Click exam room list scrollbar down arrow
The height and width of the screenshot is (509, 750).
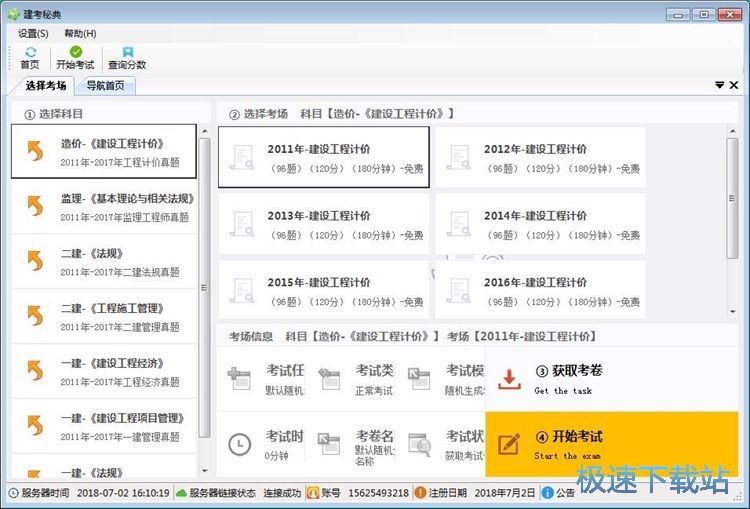tap(732, 312)
